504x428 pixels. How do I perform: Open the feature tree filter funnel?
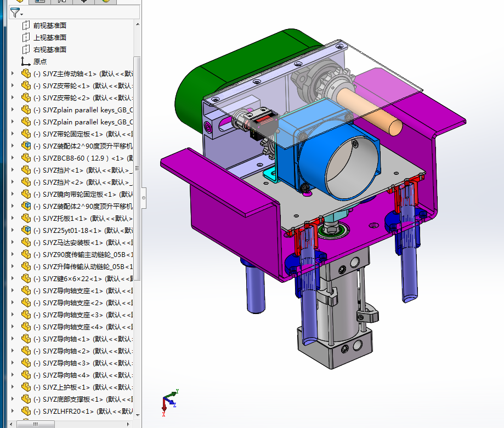pyautogui.click(x=14, y=13)
